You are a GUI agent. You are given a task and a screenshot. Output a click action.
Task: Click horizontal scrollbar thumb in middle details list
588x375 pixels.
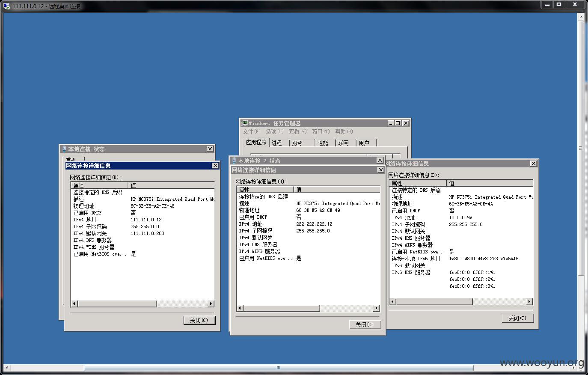[x=282, y=308]
